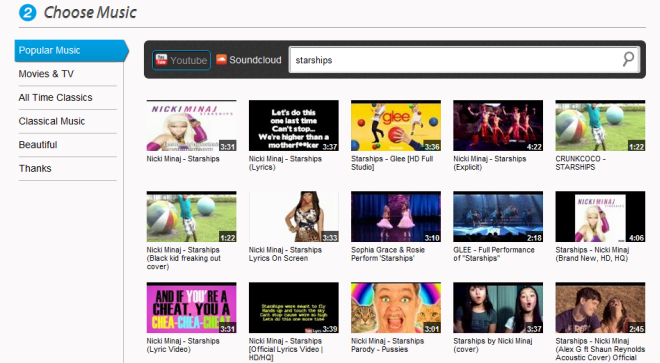Open GLEE - Full Performance of Starships link
Image resolution: width=660 pixels, height=363 pixels.
[x=494, y=254]
